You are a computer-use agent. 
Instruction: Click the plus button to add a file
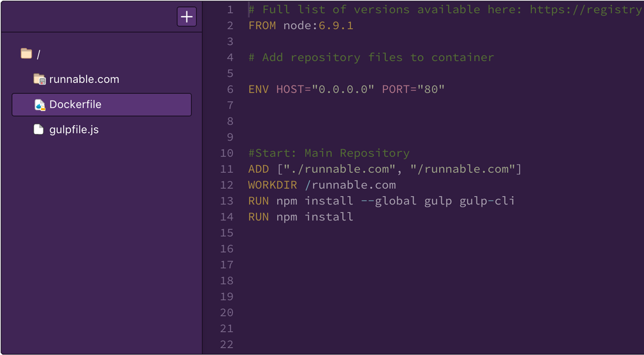point(187,17)
